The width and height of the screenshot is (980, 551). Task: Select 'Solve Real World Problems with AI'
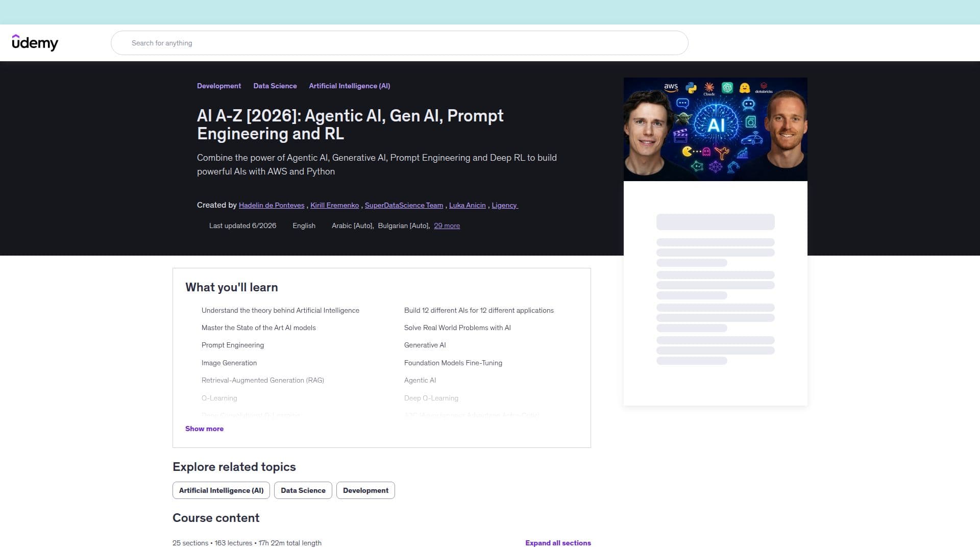[x=457, y=328]
